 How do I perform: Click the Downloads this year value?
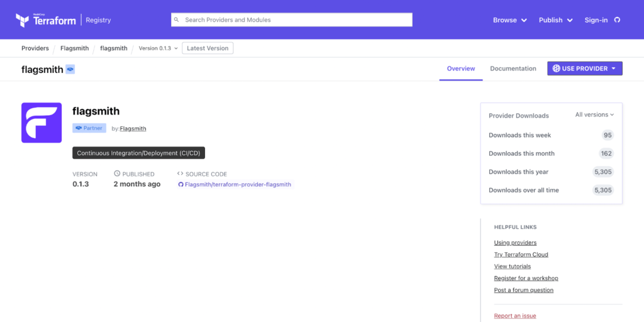click(603, 172)
